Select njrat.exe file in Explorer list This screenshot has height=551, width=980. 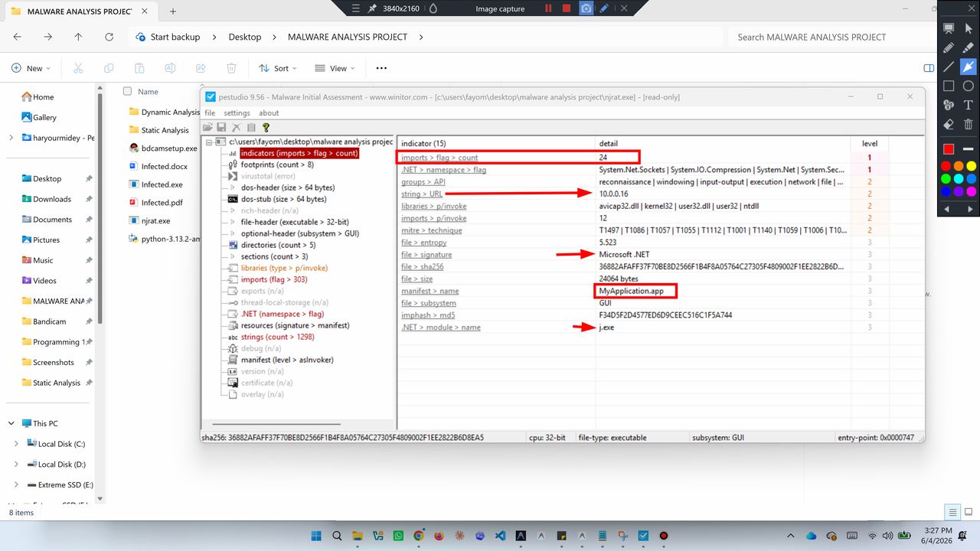coord(155,220)
